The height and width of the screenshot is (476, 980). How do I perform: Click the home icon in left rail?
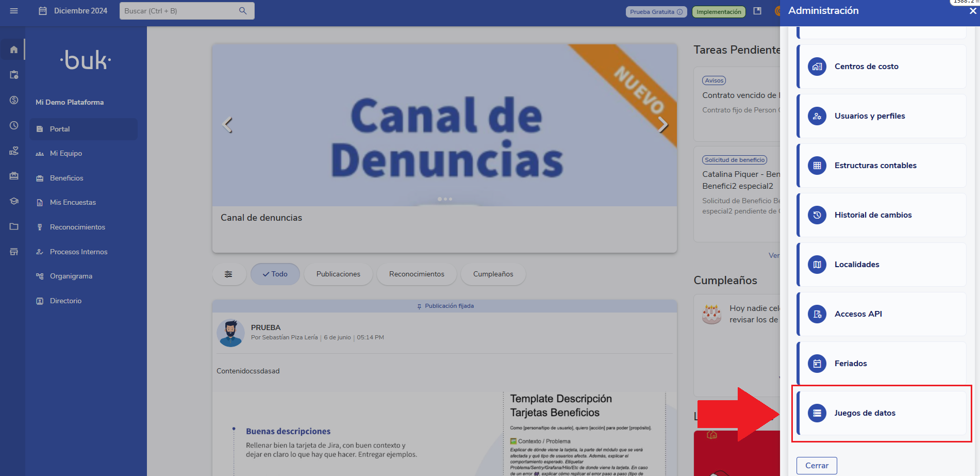14,50
